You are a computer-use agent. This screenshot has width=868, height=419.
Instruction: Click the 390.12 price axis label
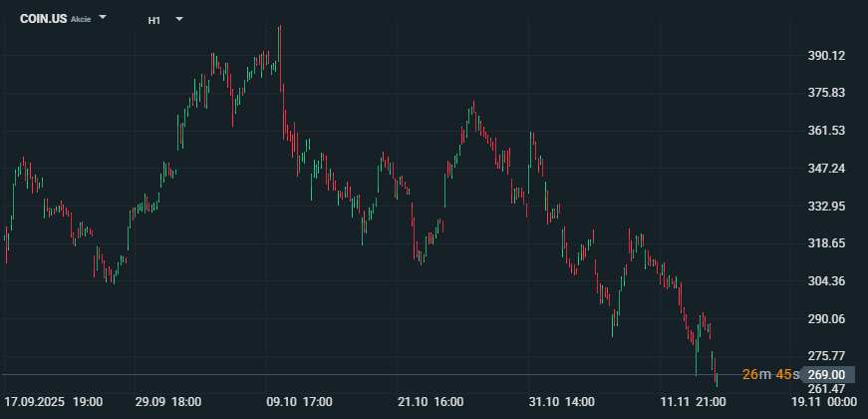tap(826, 56)
